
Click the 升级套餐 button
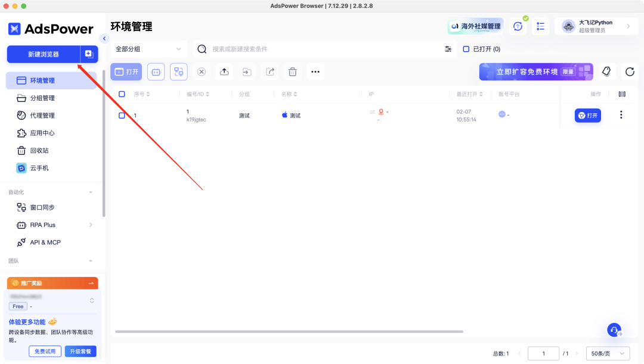(80, 351)
